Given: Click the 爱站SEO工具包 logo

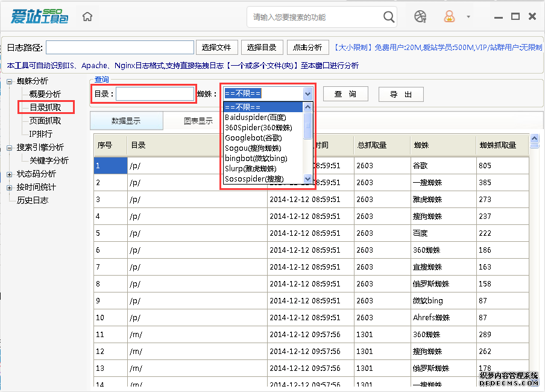Looking at the screenshot, I should tap(39, 16).
